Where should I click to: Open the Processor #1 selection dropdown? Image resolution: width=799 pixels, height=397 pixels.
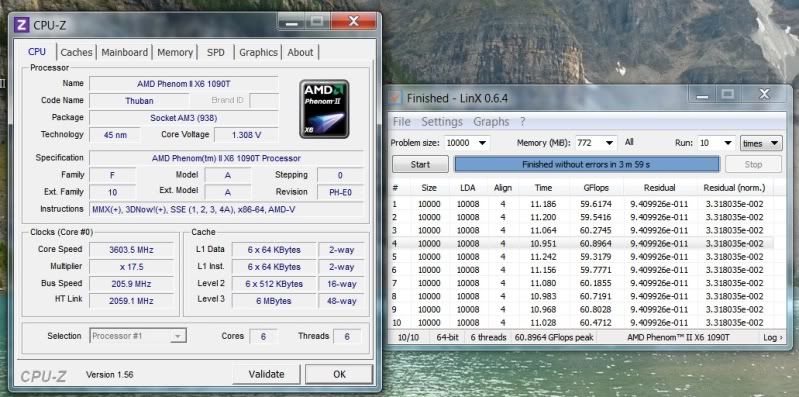point(138,336)
